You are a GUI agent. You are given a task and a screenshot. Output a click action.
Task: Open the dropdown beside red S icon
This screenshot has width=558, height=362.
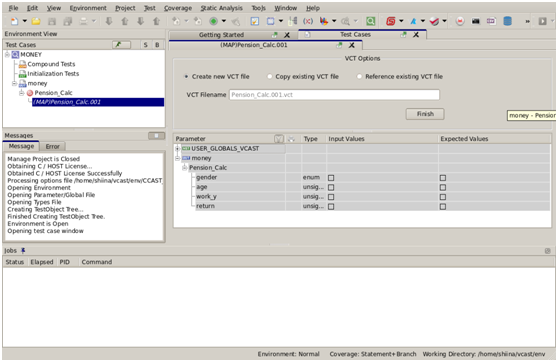(x=401, y=21)
